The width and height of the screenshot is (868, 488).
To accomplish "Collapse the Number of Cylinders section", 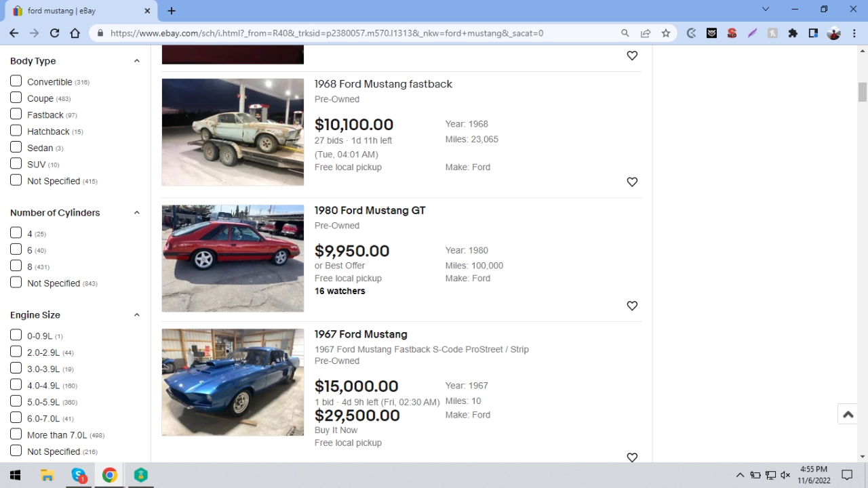I will (x=136, y=213).
